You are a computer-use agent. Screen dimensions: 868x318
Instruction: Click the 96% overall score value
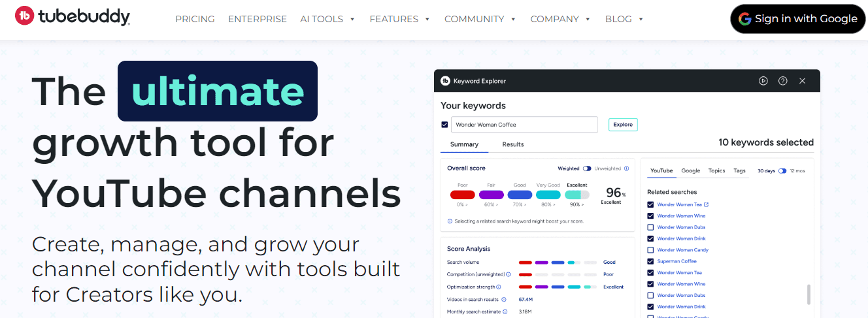(x=616, y=192)
